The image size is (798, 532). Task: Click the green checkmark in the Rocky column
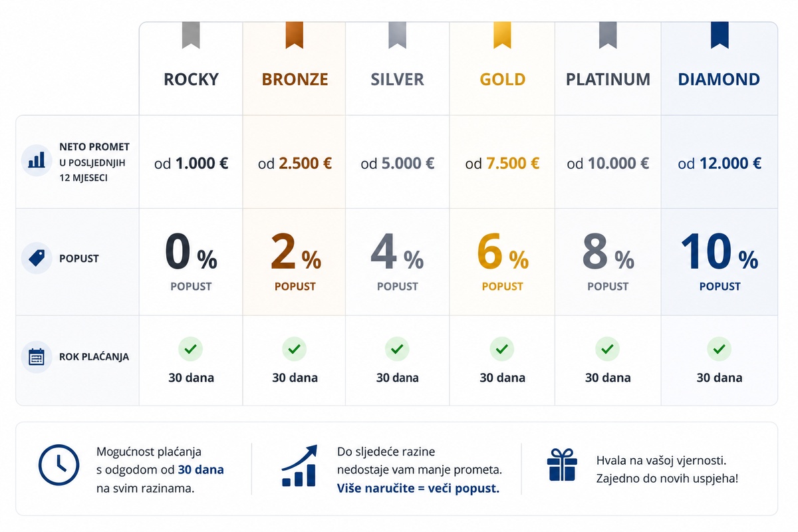pos(191,348)
